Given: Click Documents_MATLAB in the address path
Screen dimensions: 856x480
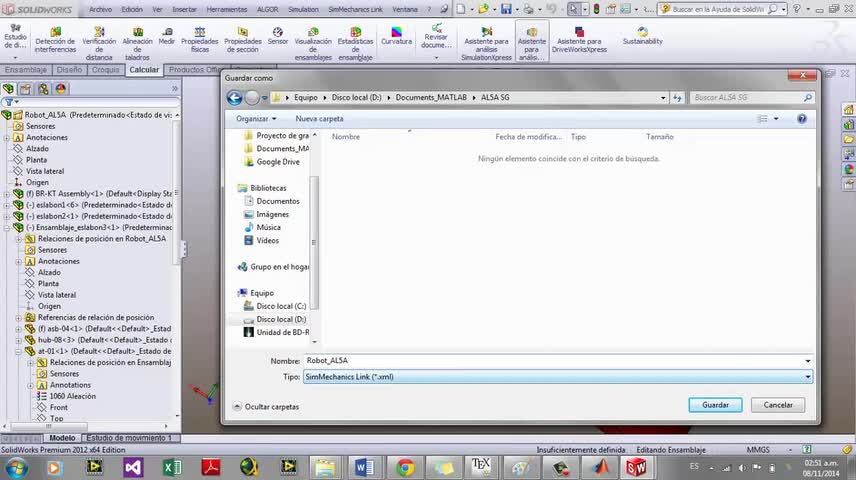Looking at the screenshot, I should (x=431, y=98).
